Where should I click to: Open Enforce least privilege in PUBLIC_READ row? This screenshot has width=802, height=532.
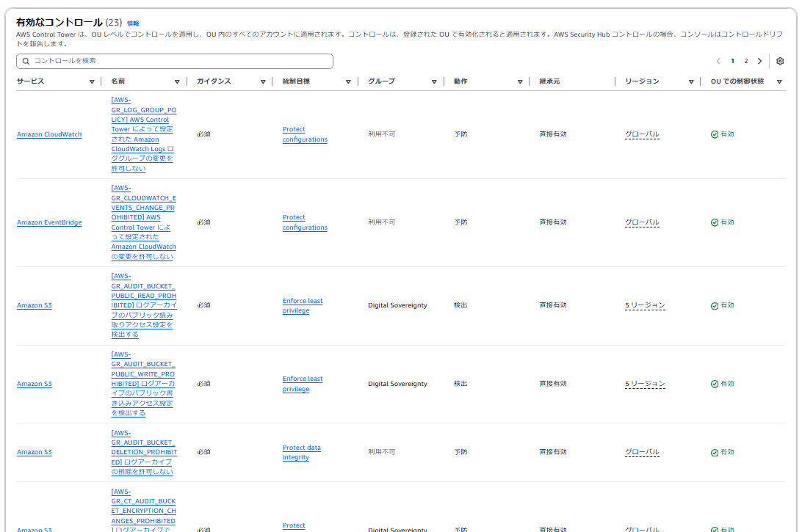click(x=303, y=305)
